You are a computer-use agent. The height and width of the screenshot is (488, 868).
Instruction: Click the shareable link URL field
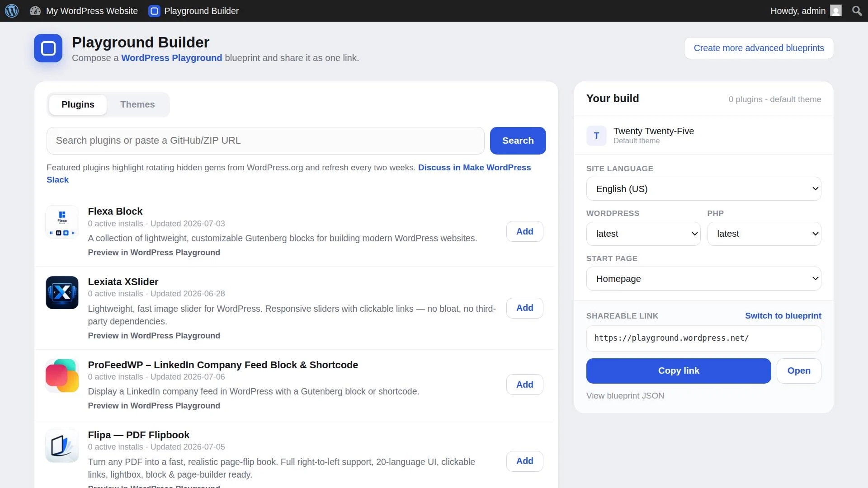703,338
